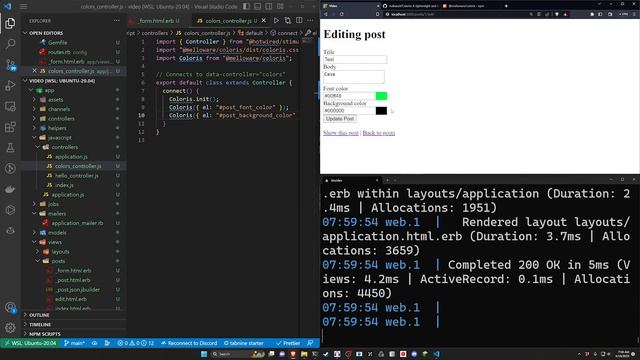Open editor More Actions ellipsis
Screen dimensions: 640x360
(310, 20)
